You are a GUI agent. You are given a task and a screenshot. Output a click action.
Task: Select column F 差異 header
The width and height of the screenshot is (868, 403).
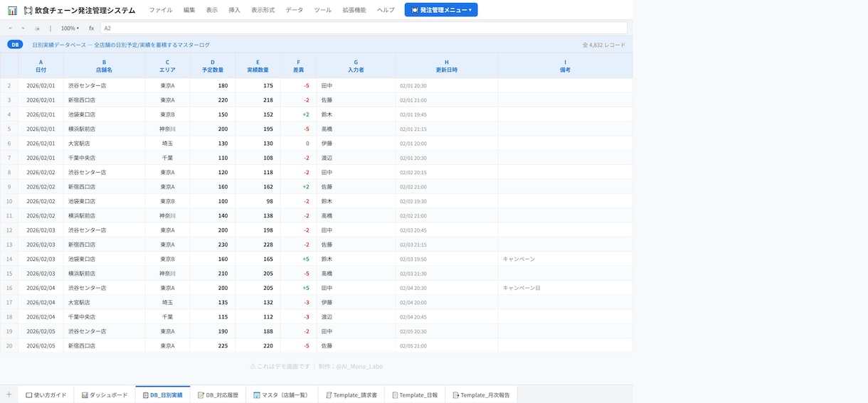(x=298, y=65)
